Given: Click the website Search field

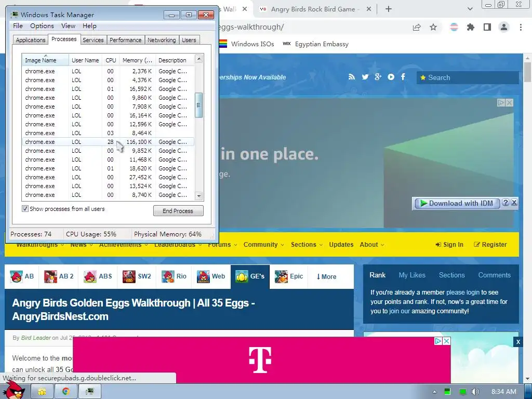Looking at the screenshot, I should 468,77.
